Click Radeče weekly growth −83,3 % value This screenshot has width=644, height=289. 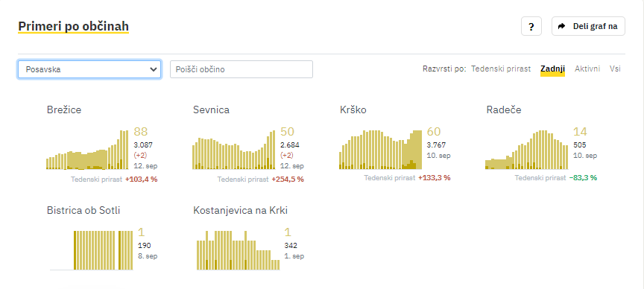click(x=583, y=178)
